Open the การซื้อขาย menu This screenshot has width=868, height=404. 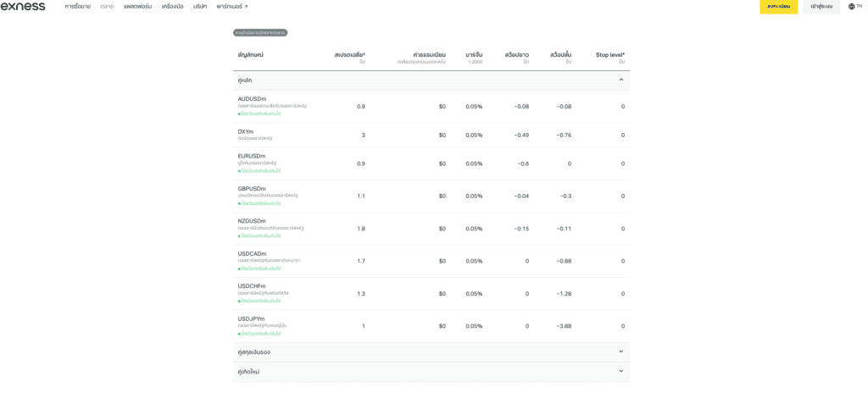[x=77, y=6]
